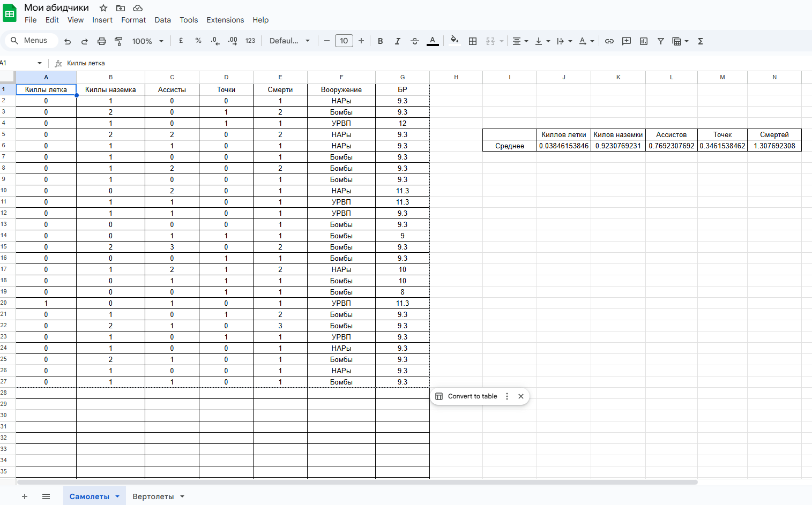The width and height of the screenshot is (812, 505).
Task: Click the Print icon
Action: [x=101, y=41]
